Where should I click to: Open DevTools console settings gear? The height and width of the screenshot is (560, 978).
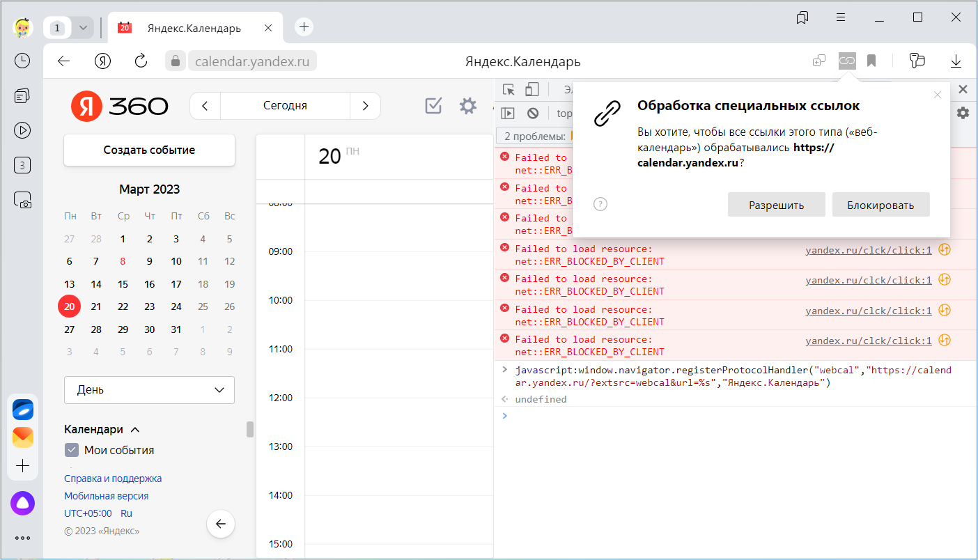tap(963, 113)
